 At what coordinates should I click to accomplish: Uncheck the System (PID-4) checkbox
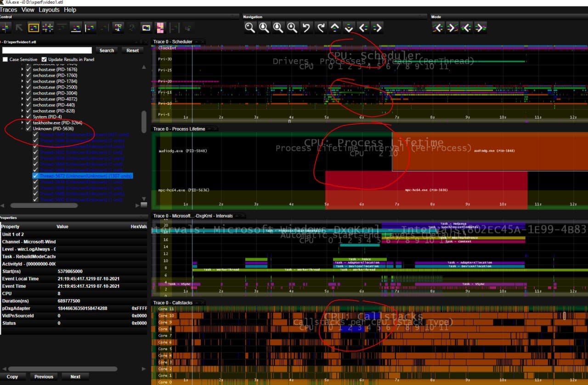(29, 117)
